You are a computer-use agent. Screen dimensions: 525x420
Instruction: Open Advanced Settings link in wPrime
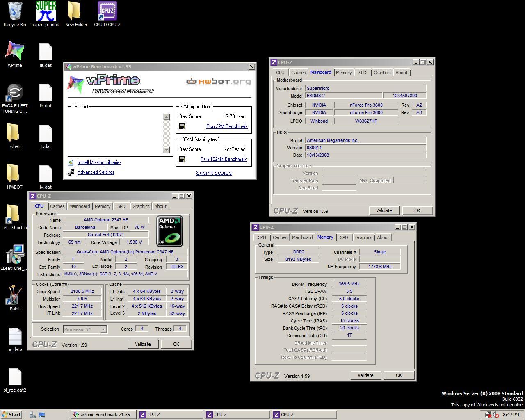tap(96, 172)
